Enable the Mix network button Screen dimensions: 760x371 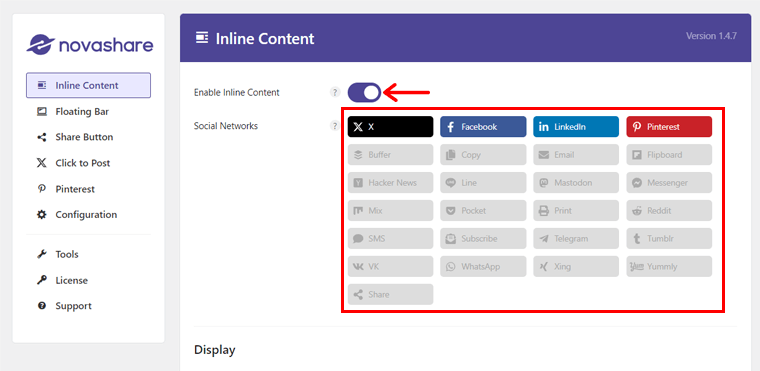click(390, 210)
